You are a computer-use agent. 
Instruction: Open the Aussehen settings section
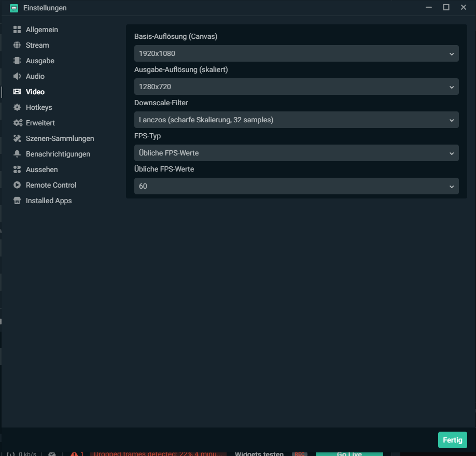[41, 169]
